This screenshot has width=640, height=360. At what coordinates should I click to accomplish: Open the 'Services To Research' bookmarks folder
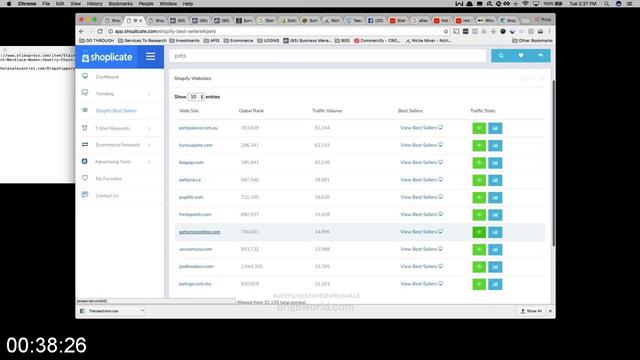[142, 41]
